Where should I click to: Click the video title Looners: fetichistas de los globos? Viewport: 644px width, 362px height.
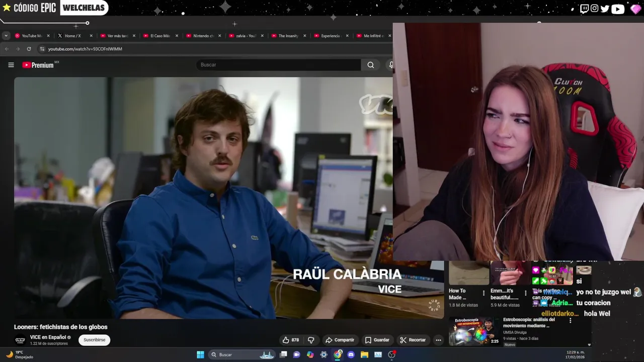(x=60, y=327)
